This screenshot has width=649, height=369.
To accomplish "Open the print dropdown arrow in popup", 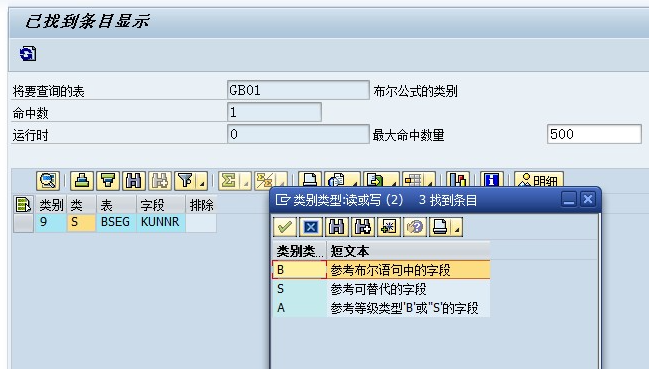I will pyautogui.click(x=457, y=228).
